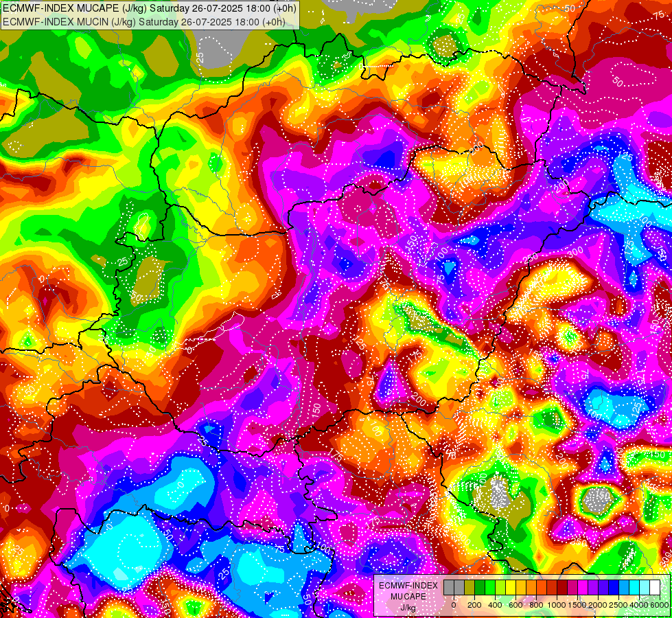This screenshot has height=618, width=672.
Task: Click the legend value 6000
Action: tap(660, 605)
